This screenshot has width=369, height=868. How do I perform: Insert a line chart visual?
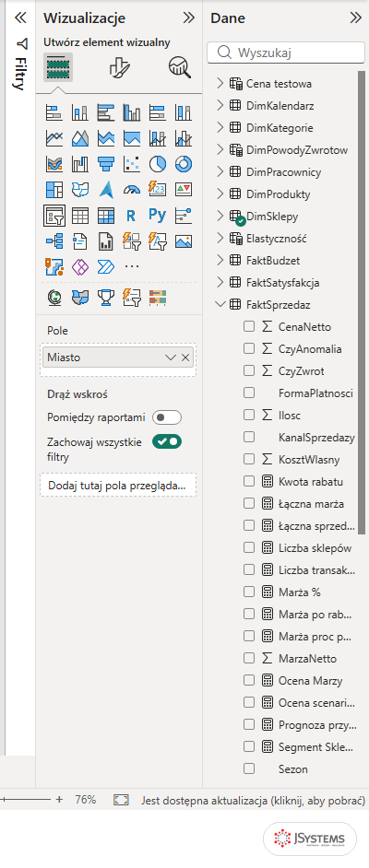tap(54, 138)
